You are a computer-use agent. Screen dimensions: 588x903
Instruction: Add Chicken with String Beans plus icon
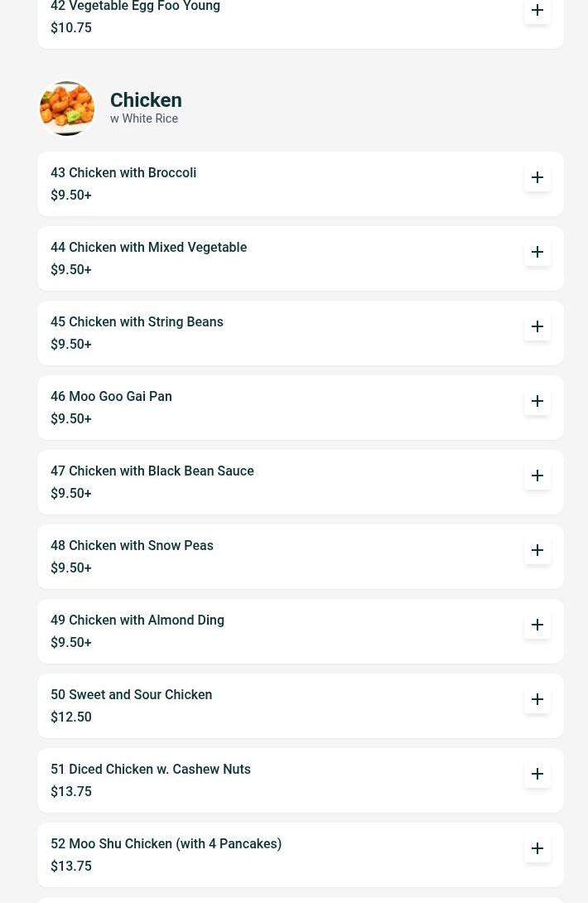(x=537, y=326)
